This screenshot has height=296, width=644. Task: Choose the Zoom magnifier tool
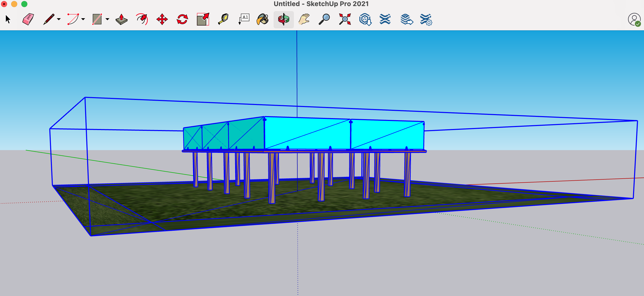point(324,19)
